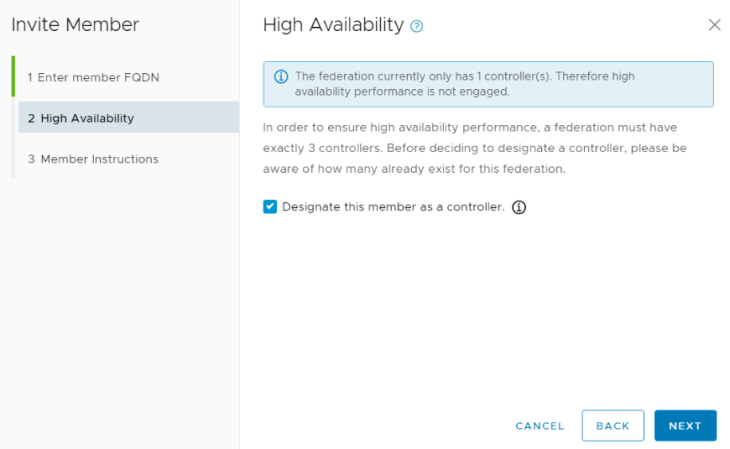Click the High Availability page heading

[333, 25]
